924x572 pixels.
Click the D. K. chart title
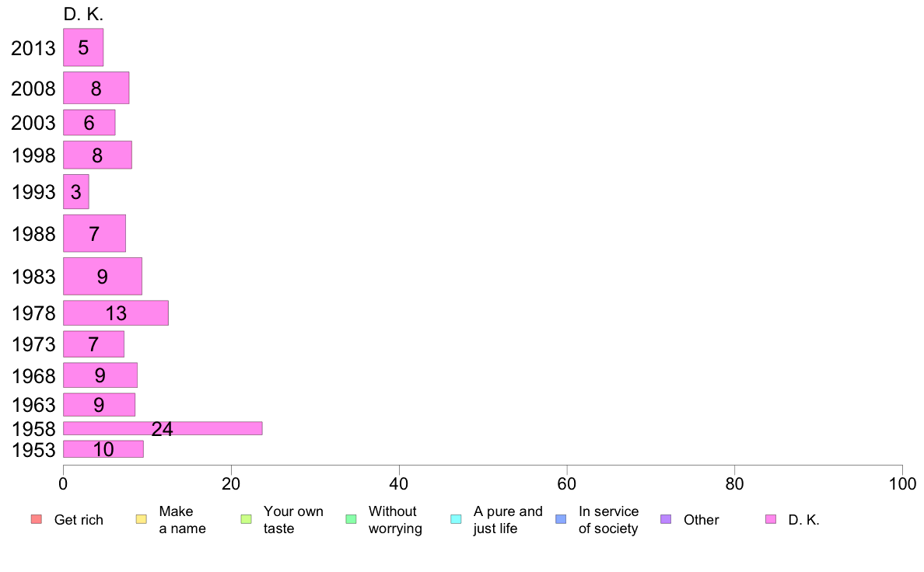83,14
